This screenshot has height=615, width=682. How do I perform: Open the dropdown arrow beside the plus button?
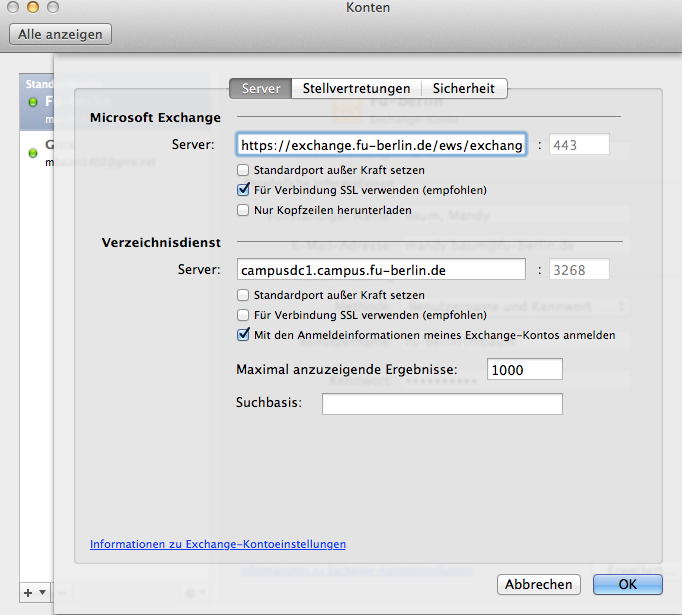tap(41, 592)
